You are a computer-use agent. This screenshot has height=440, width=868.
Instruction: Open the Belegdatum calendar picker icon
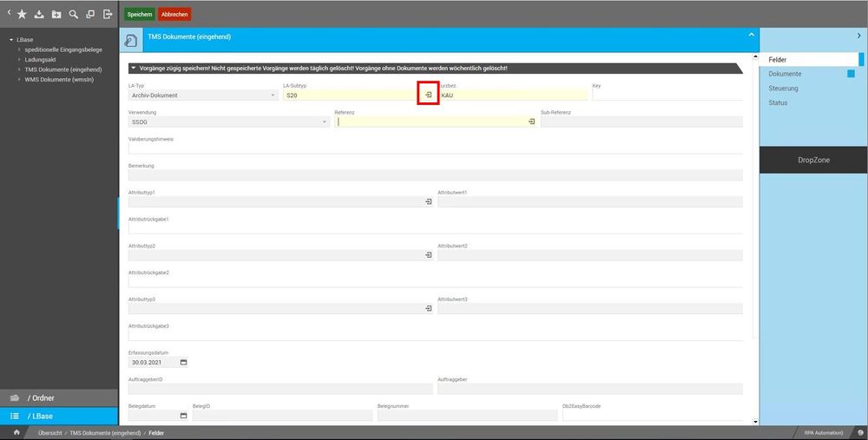pos(184,416)
